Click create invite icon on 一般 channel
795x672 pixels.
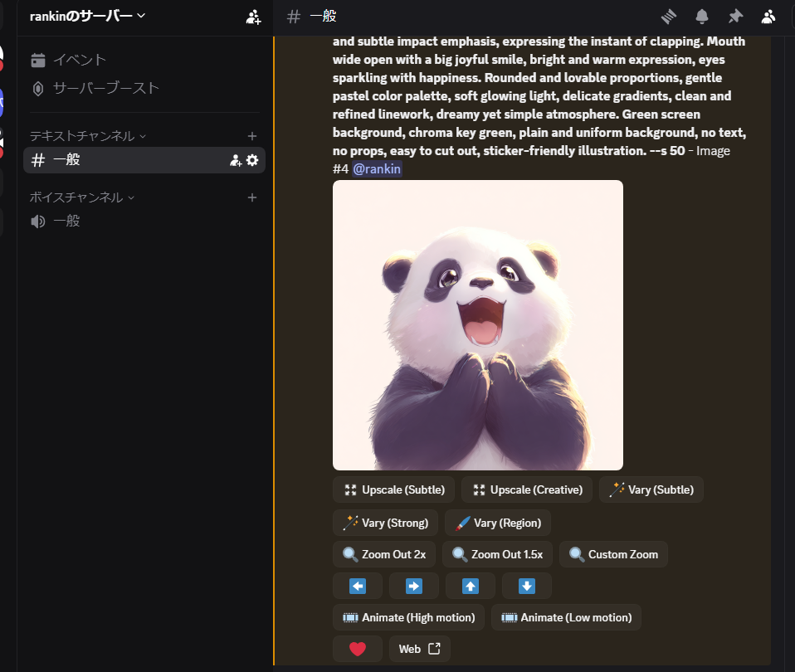tap(236, 160)
